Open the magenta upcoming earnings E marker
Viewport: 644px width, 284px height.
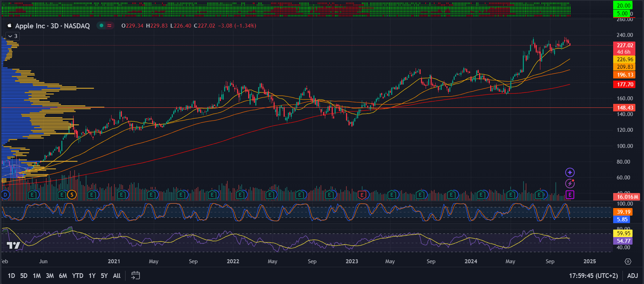[570, 195]
